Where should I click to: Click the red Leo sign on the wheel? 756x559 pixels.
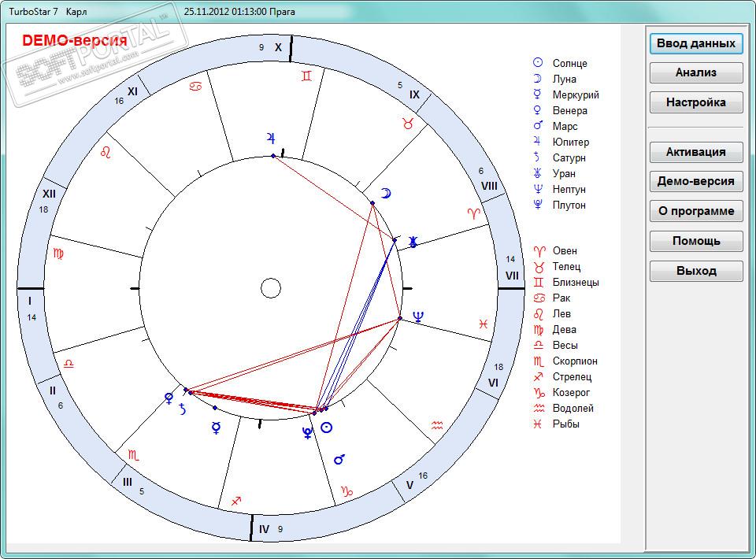pos(106,152)
